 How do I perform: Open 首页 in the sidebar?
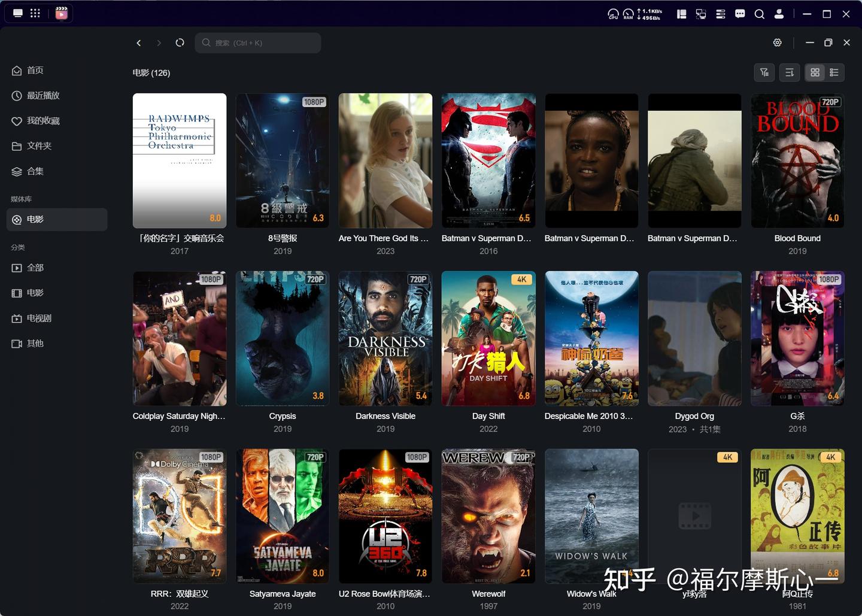(57, 71)
